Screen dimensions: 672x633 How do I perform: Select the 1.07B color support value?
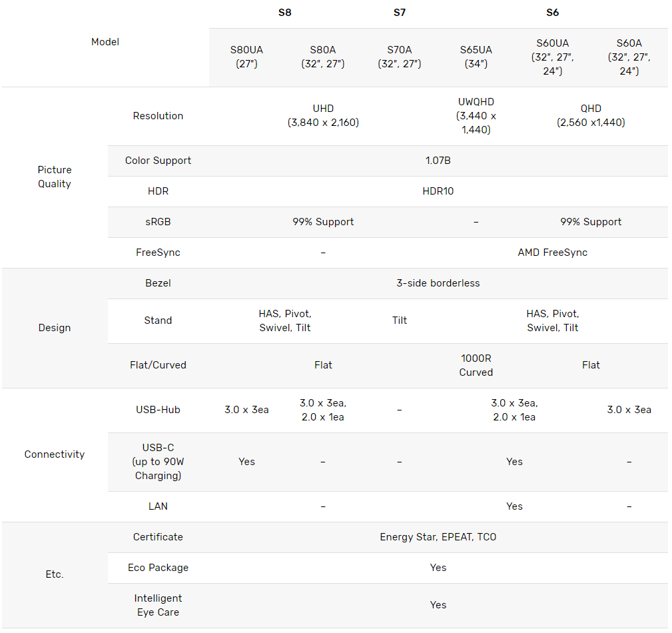(x=438, y=161)
